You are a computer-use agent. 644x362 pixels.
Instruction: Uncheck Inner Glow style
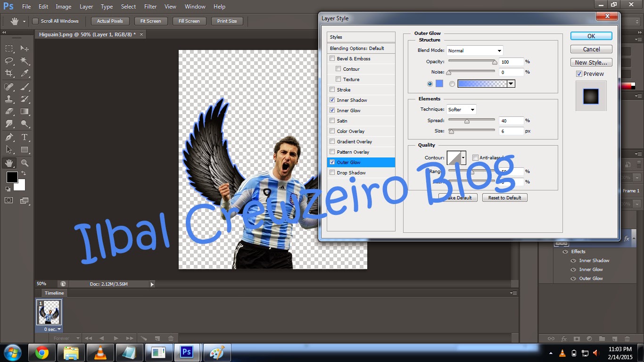tap(332, 110)
